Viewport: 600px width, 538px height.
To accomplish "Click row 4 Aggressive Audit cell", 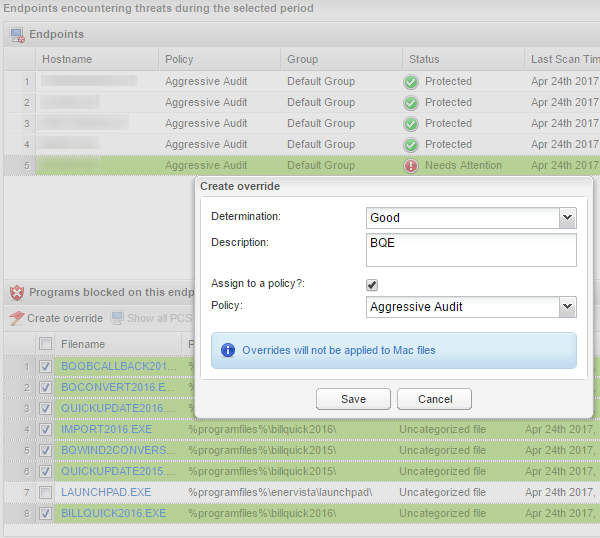I will (x=206, y=145).
